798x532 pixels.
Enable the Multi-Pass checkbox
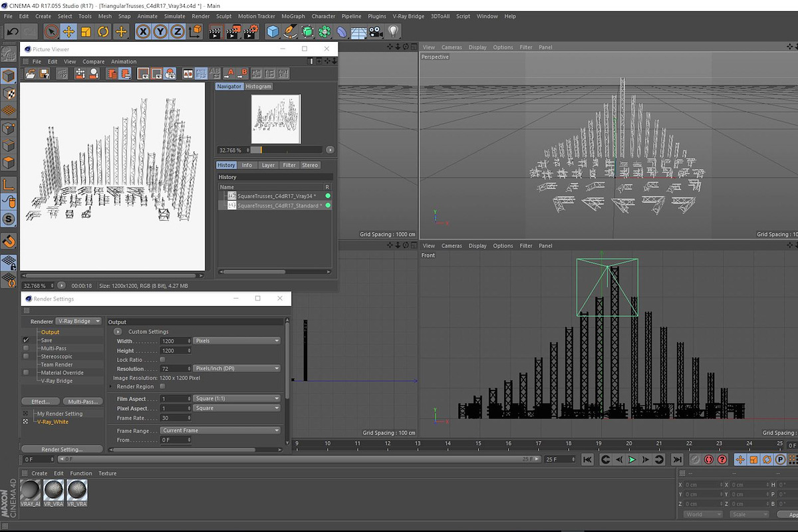point(26,348)
